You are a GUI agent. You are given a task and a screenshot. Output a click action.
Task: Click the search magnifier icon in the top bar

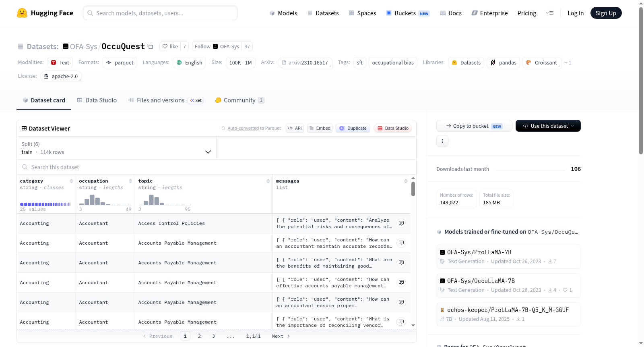pos(90,13)
